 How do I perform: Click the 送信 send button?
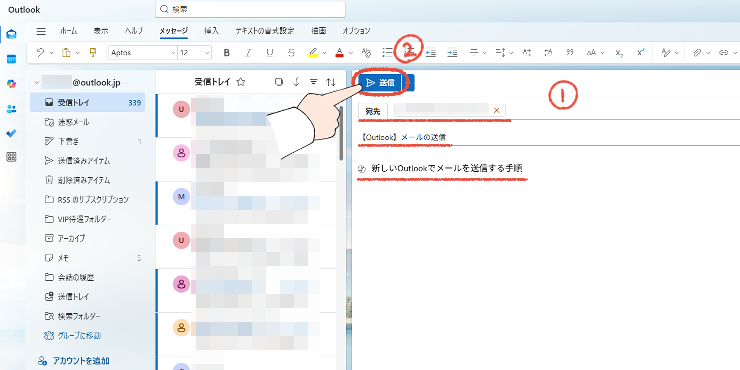[x=380, y=83]
